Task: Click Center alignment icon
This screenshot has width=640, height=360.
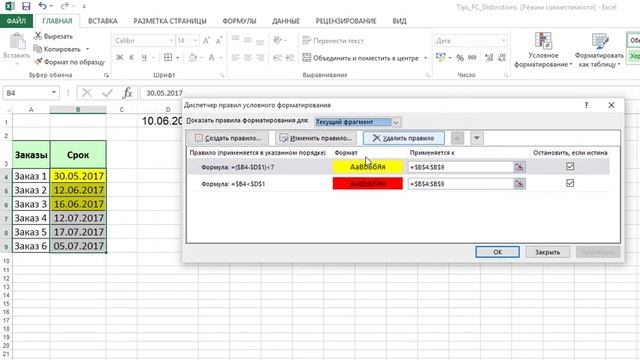Action: pyautogui.click(x=248, y=58)
